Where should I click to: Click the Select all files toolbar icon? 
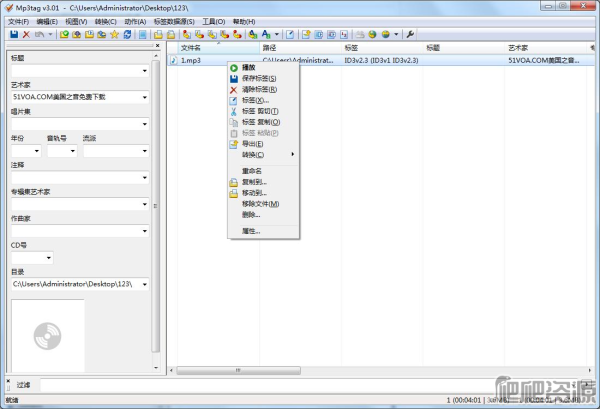tap(142, 34)
